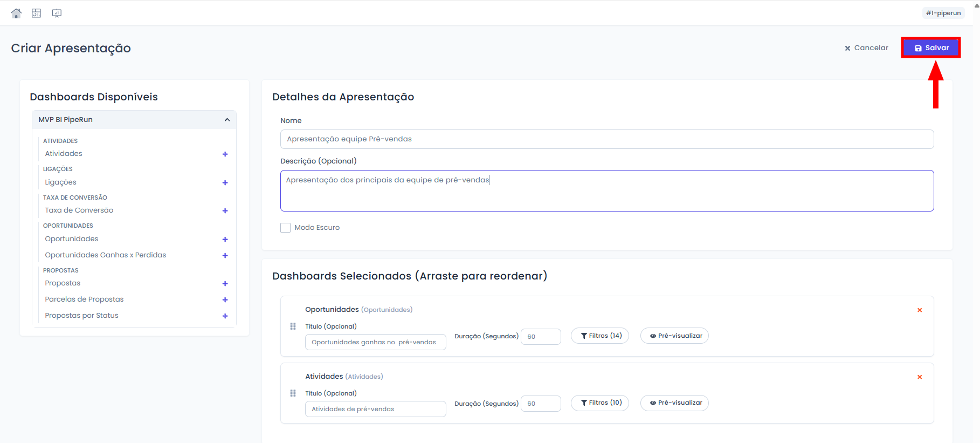
Task: Remove the Atividades selected dashboard
Action: [x=920, y=377]
